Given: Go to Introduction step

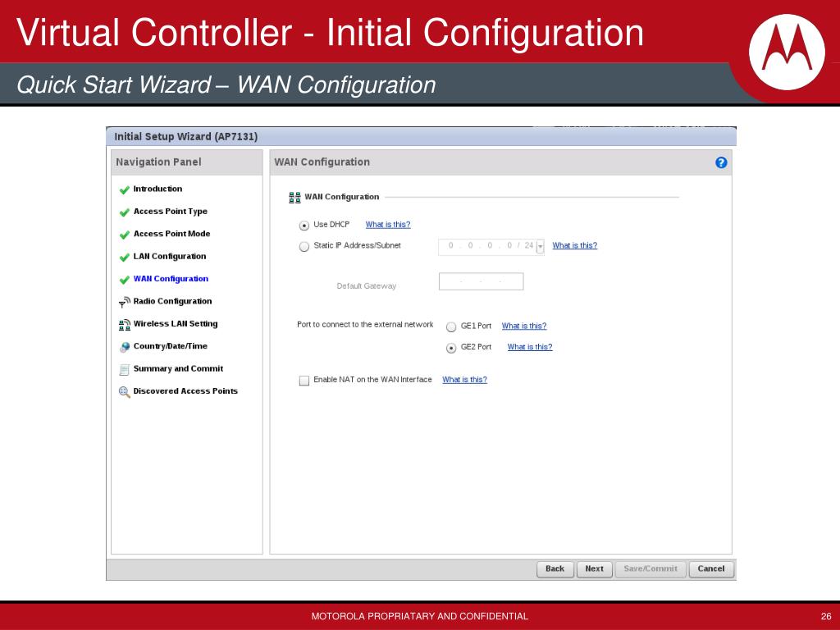Looking at the screenshot, I should (x=157, y=189).
